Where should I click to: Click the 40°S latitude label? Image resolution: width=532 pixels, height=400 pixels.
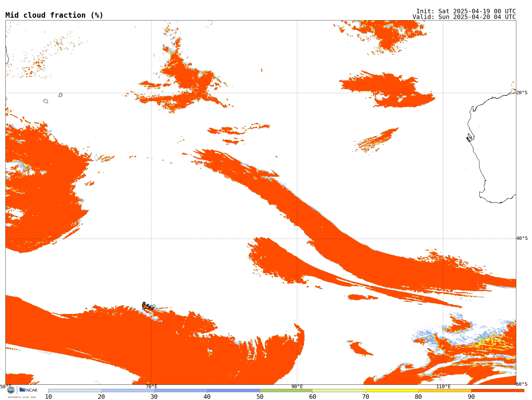pos(522,238)
